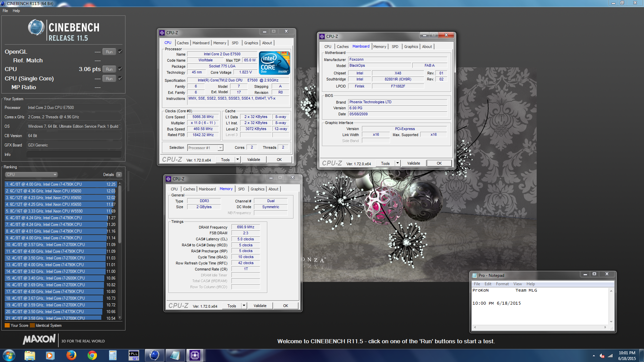
Task: Click CPU-Z window icon in Memory window
Action: point(168,179)
